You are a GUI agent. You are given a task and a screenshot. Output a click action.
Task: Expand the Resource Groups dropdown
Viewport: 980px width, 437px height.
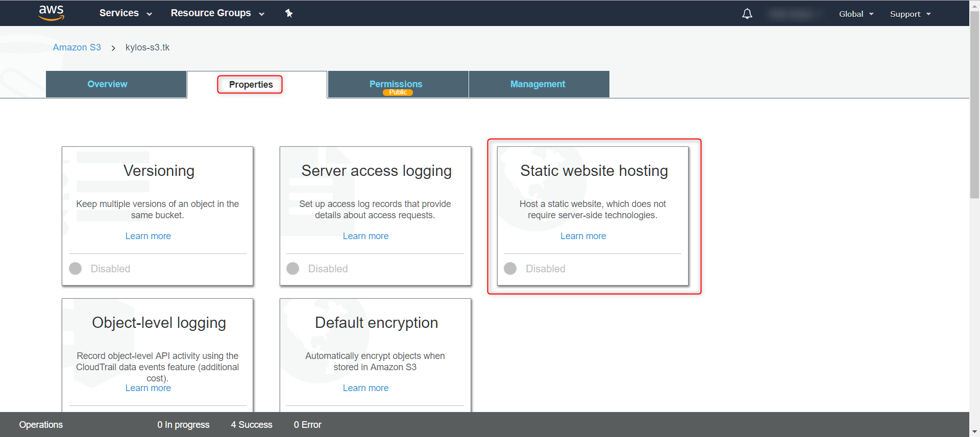tap(217, 13)
